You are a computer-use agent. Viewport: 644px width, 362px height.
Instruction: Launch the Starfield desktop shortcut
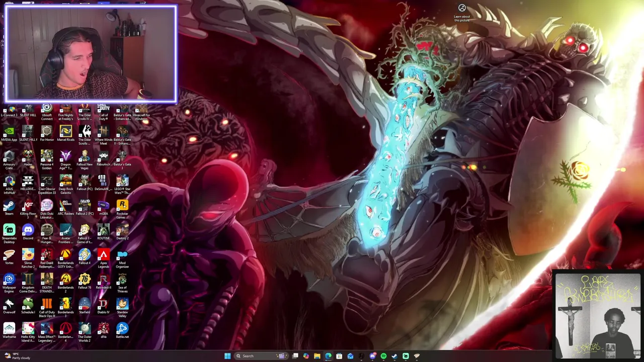(x=85, y=306)
